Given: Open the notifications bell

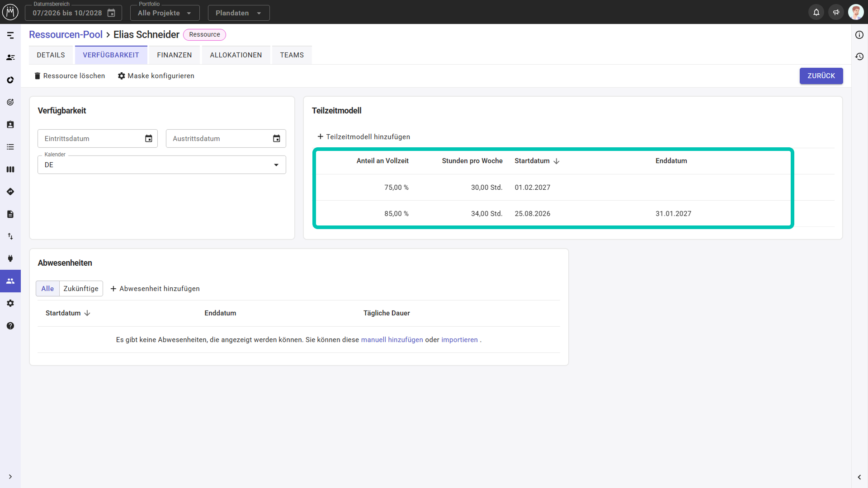Looking at the screenshot, I should 816,12.
